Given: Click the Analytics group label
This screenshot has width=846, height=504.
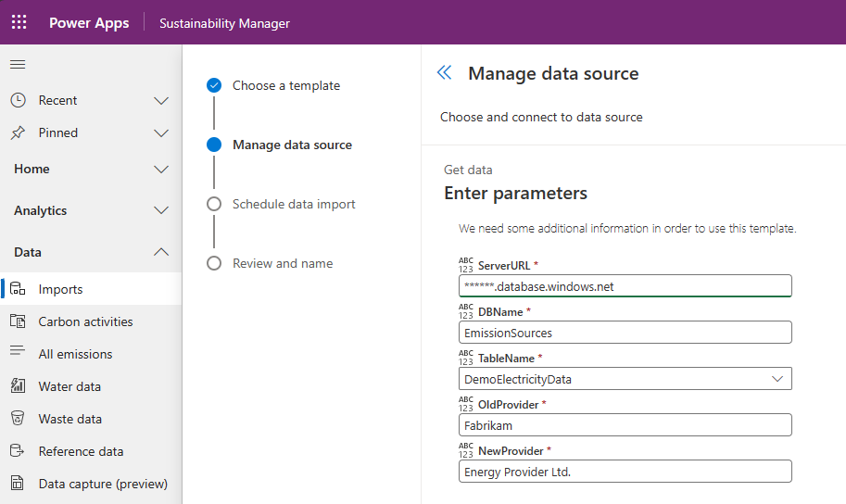Looking at the screenshot, I should (41, 210).
